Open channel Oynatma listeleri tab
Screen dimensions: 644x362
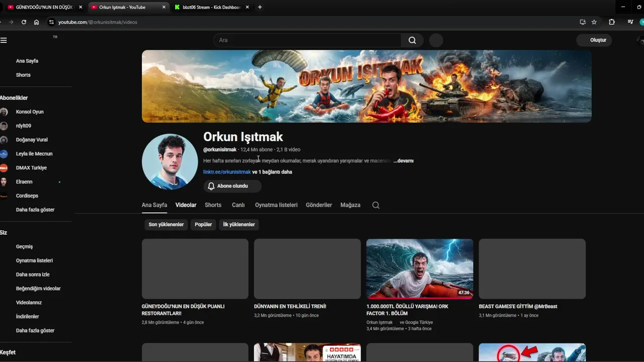click(x=276, y=205)
